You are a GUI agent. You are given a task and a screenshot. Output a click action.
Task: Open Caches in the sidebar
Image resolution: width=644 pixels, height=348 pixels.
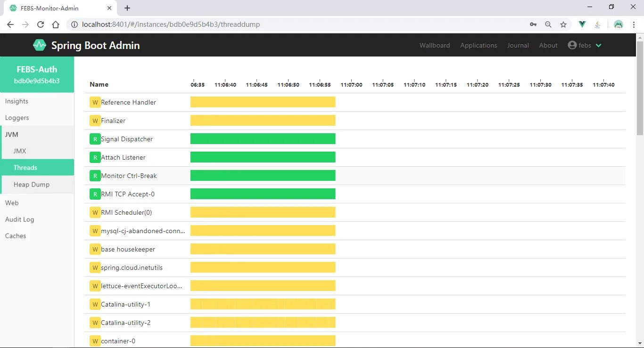tap(37, 236)
